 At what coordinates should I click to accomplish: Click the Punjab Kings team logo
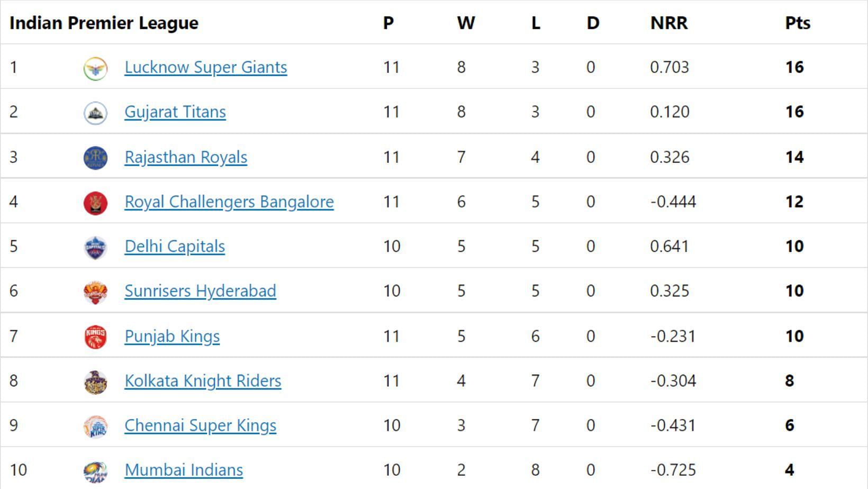pos(95,337)
